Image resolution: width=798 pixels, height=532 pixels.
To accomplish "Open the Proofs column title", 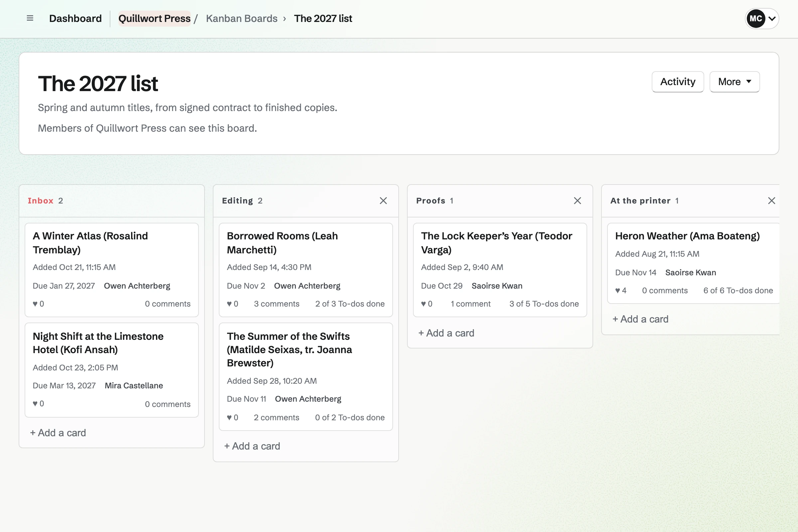I will (x=431, y=200).
